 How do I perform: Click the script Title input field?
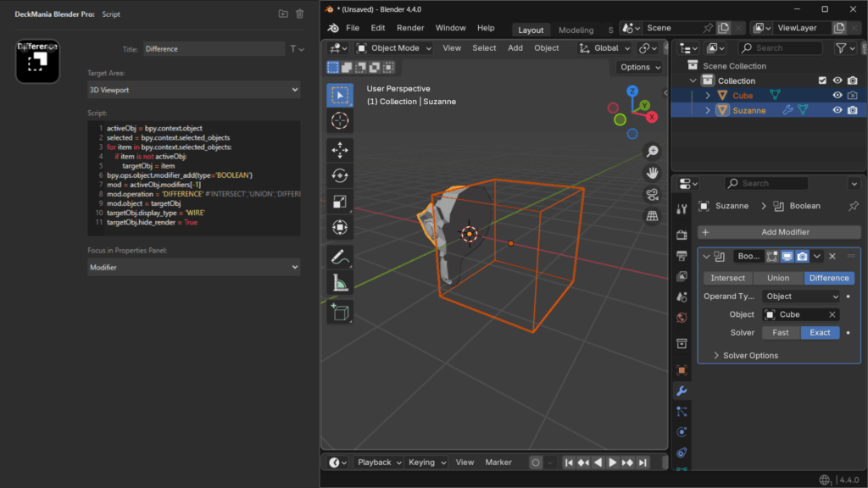point(214,49)
